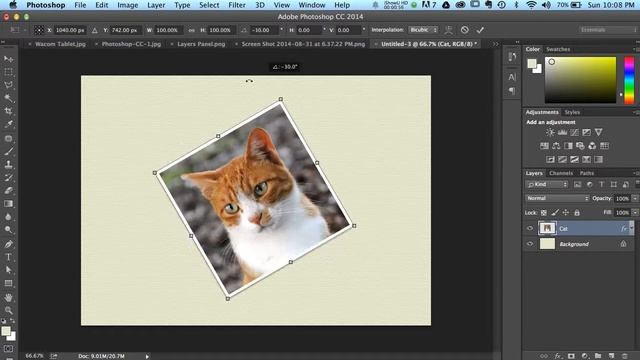Add a Curves adjustment
The image size is (640, 360).
574,132
